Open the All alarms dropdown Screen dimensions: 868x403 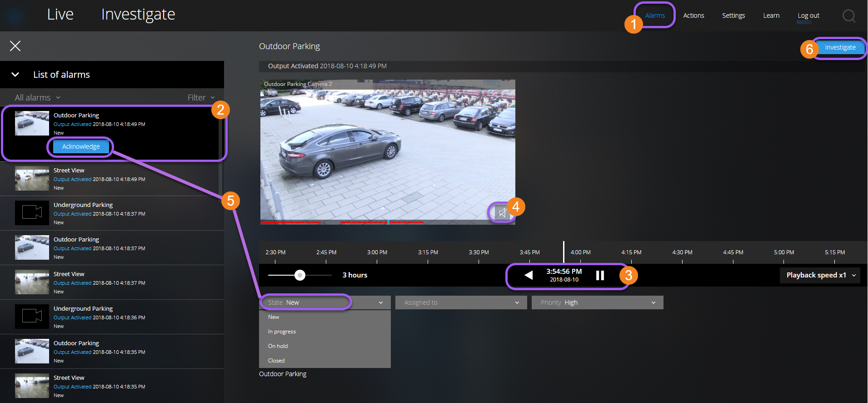(37, 98)
